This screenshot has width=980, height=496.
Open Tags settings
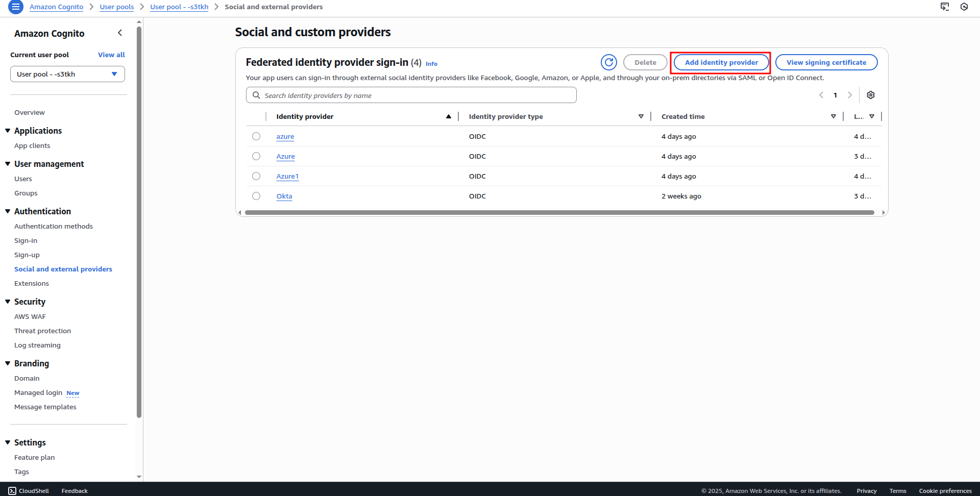point(21,472)
